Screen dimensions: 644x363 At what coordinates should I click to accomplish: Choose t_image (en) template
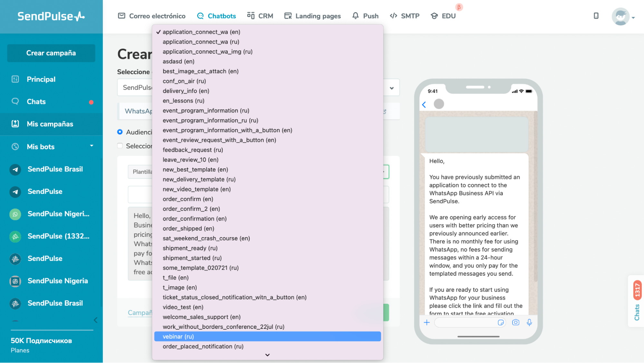267,287
